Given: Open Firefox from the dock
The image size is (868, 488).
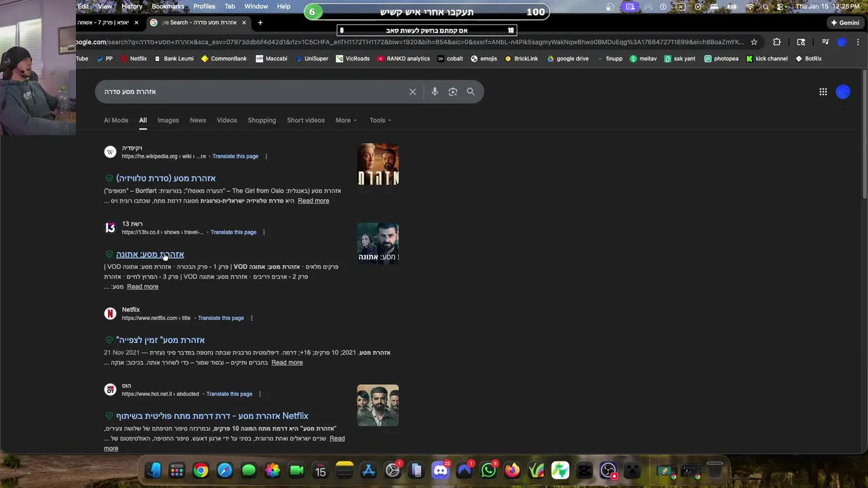Looking at the screenshot, I should (512, 470).
